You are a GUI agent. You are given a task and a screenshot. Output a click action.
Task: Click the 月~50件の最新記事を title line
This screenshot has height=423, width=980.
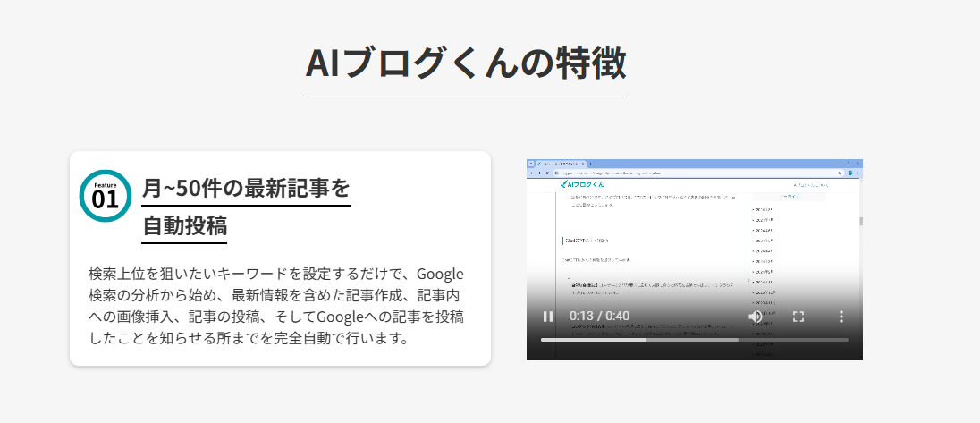coord(246,188)
